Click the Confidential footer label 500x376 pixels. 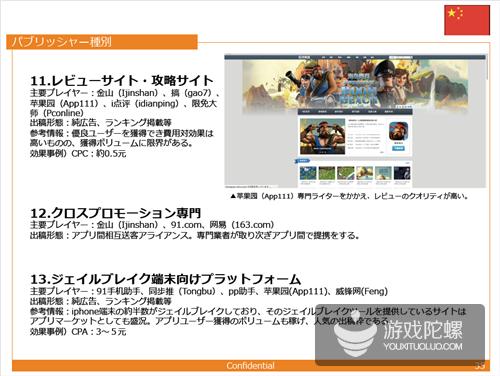pyautogui.click(x=250, y=366)
